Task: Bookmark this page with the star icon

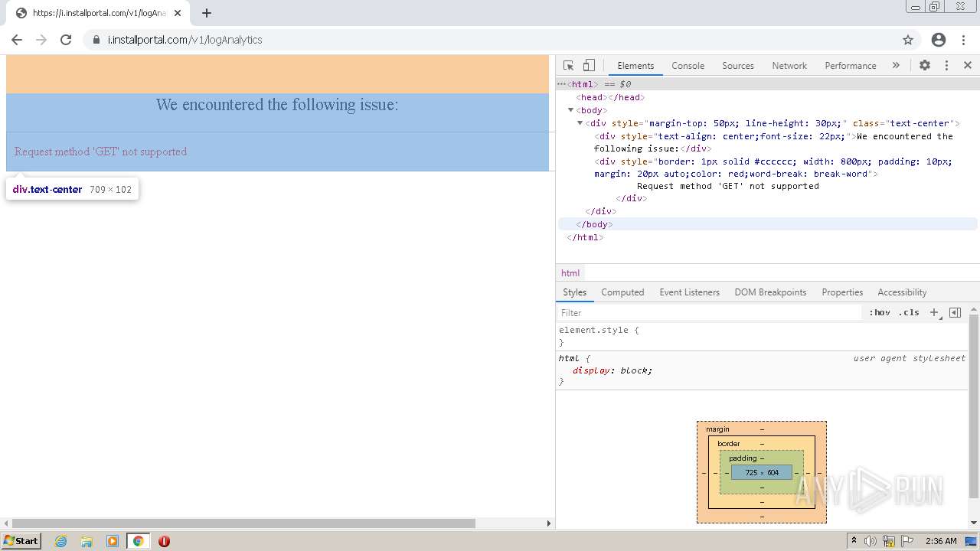Action: (x=908, y=40)
